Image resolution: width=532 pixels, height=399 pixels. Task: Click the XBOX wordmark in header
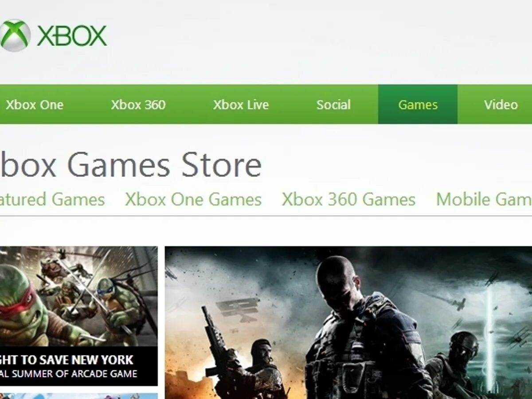[72, 36]
